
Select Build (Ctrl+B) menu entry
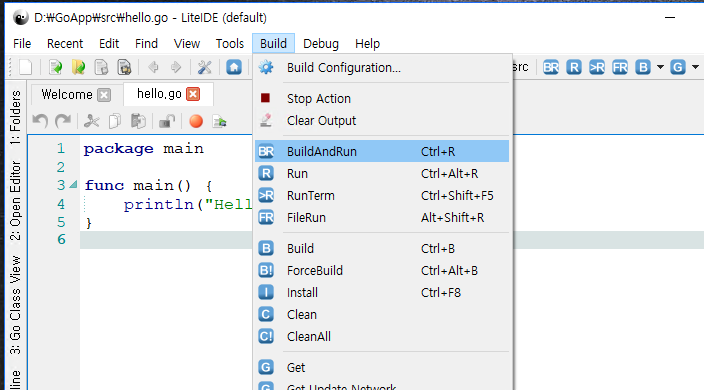(382, 249)
